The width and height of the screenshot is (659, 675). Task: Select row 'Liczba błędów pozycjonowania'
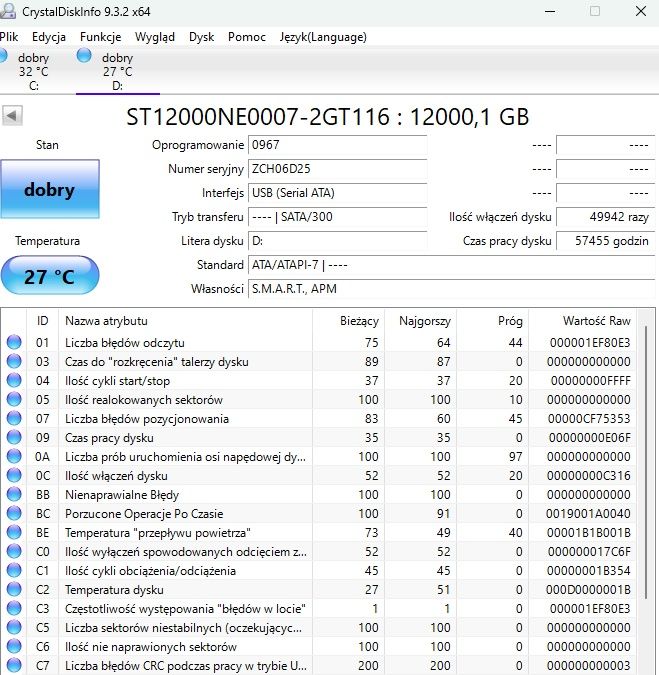pyautogui.click(x=319, y=418)
